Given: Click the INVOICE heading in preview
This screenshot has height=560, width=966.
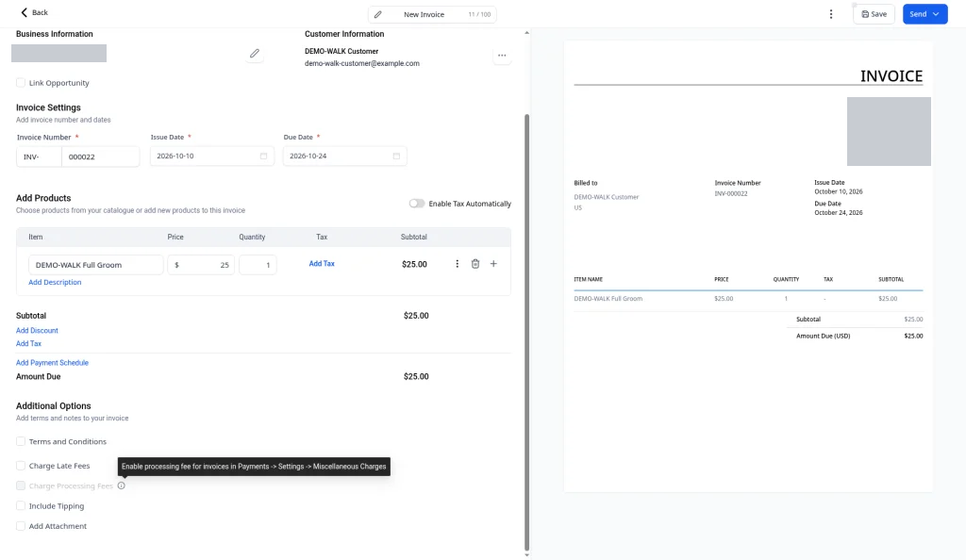Looking at the screenshot, I should (891, 75).
